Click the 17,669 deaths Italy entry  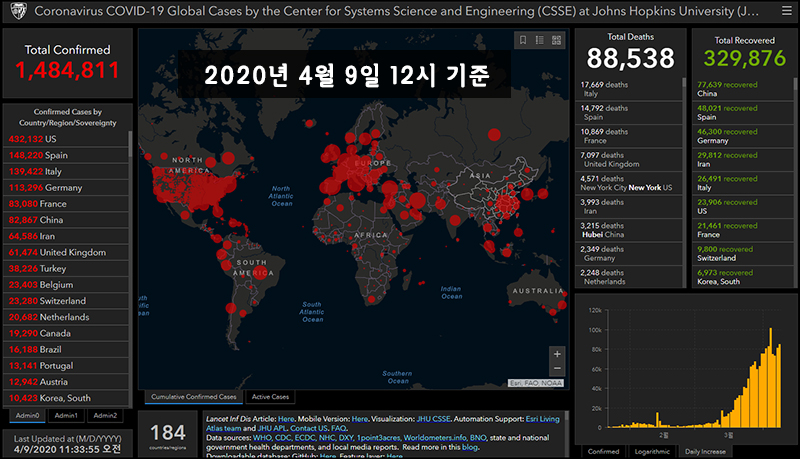629,89
